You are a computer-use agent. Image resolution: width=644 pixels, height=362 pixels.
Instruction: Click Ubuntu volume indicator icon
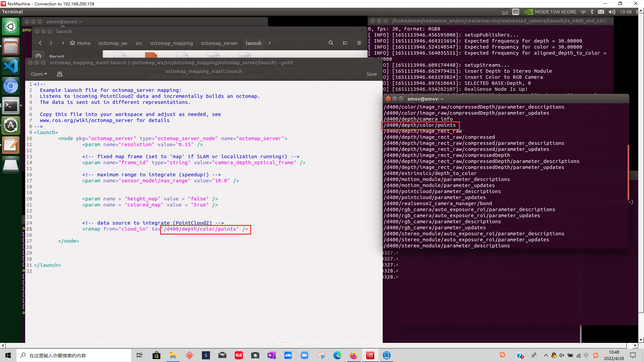[611, 12]
